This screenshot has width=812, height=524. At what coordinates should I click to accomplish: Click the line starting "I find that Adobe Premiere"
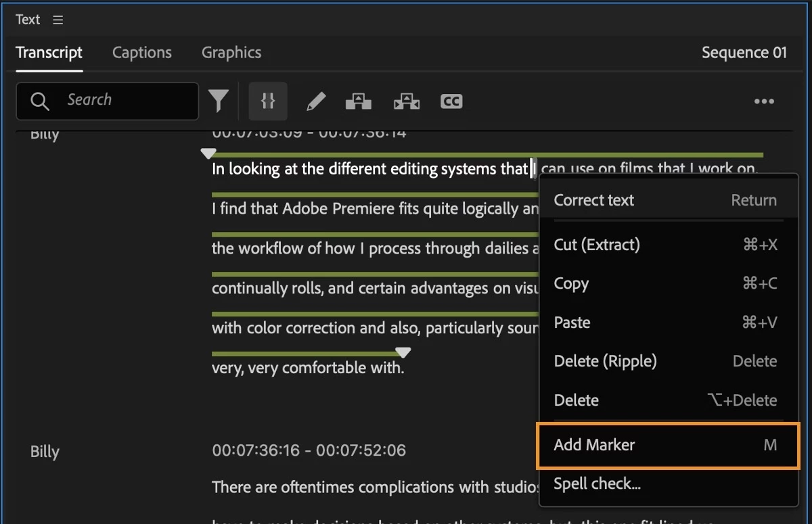coord(376,209)
